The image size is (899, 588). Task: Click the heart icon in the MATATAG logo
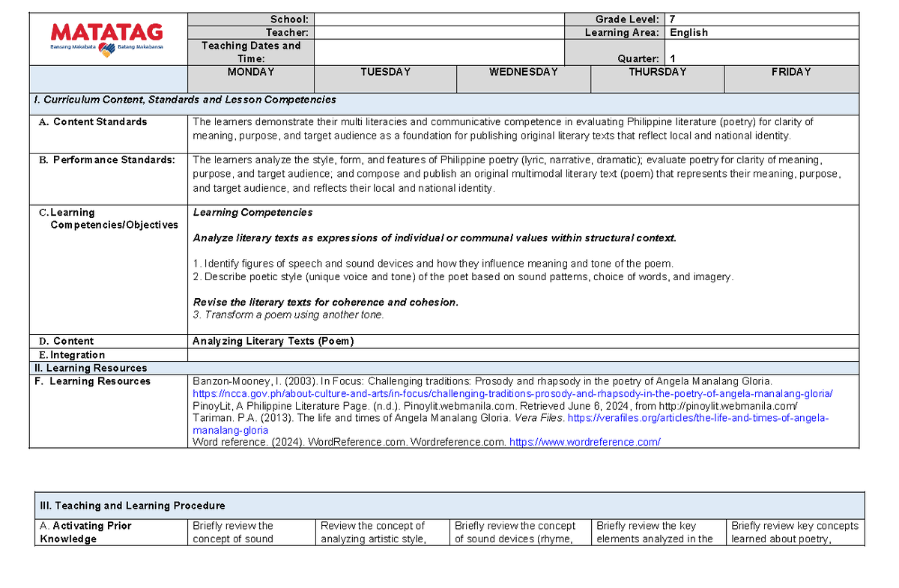[107, 49]
